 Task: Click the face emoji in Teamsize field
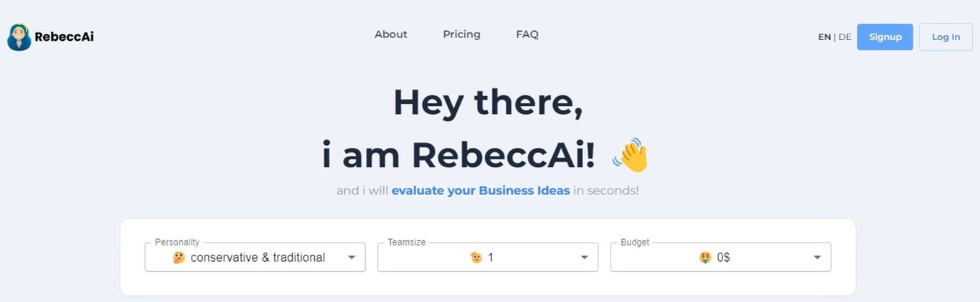point(476,258)
